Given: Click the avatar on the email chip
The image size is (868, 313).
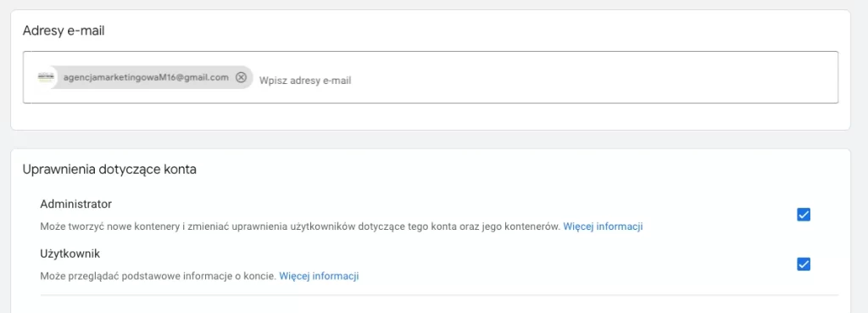Looking at the screenshot, I should click(x=45, y=77).
